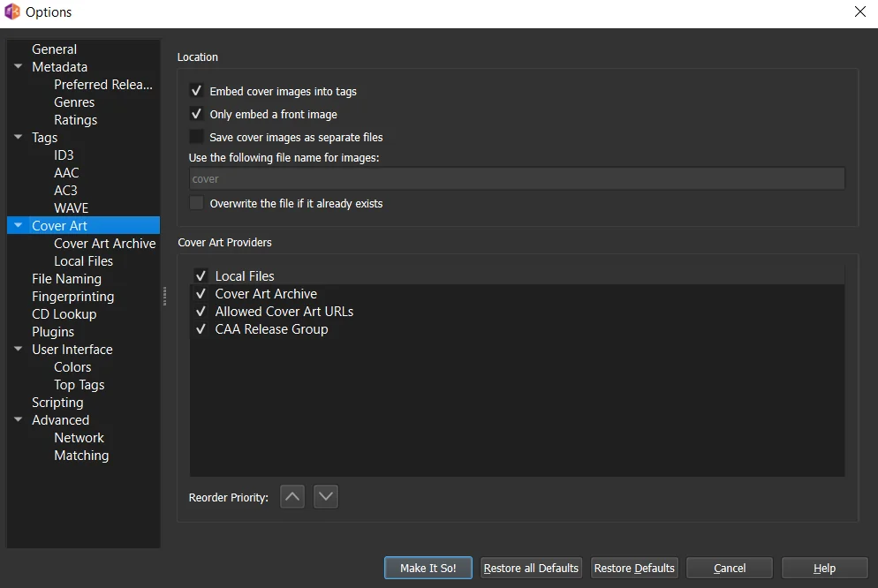Move selected provider down using priority arrow
Image resolution: width=878 pixels, height=588 pixels.
[325, 496]
